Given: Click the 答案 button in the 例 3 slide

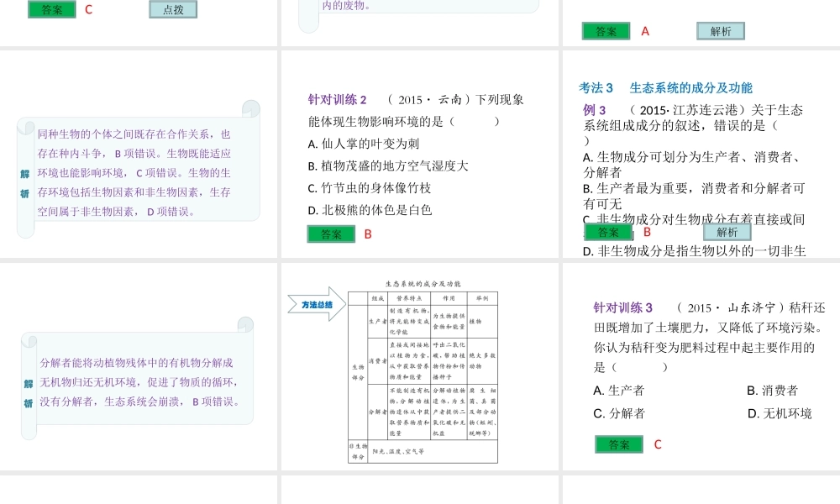Looking at the screenshot, I should tap(608, 232).
